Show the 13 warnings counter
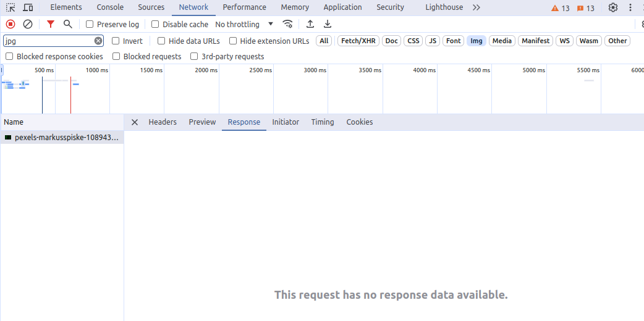This screenshot has height=321, width=644. click(560, 8)
